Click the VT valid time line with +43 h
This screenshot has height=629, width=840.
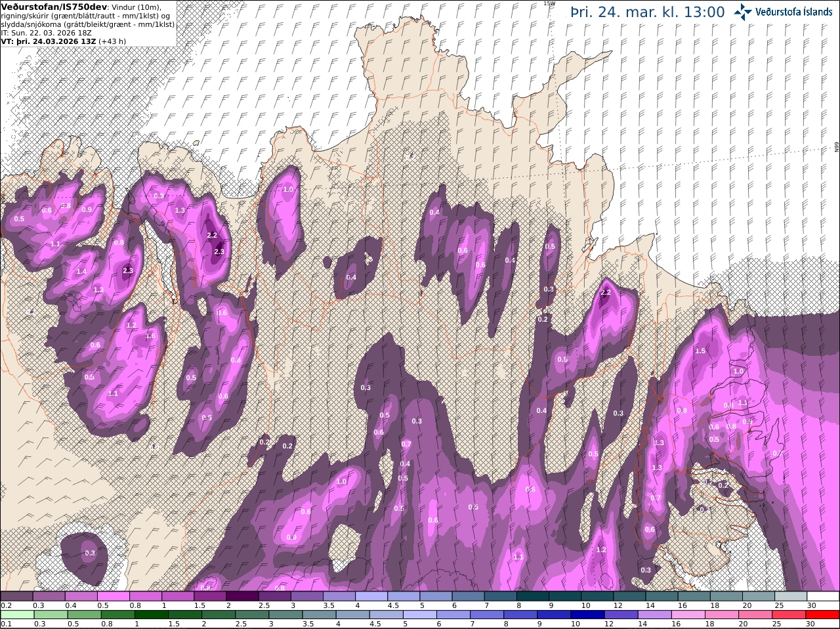coord(64,41)
